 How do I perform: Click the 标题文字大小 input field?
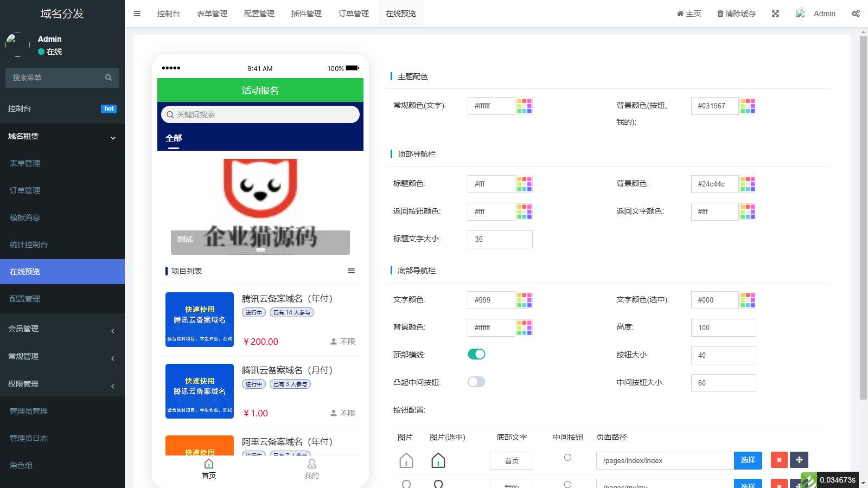coord(500,239)
